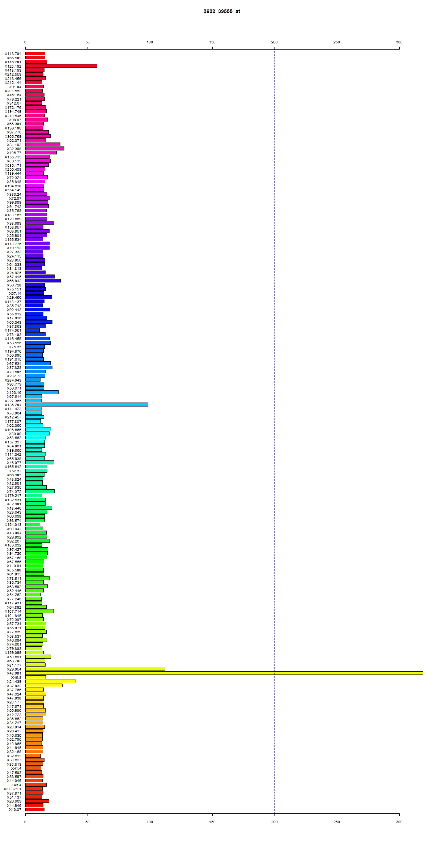The width and height of the screenshot is (434, 868).
Task: Click the X103.16 row label
Action: [14, 392]
